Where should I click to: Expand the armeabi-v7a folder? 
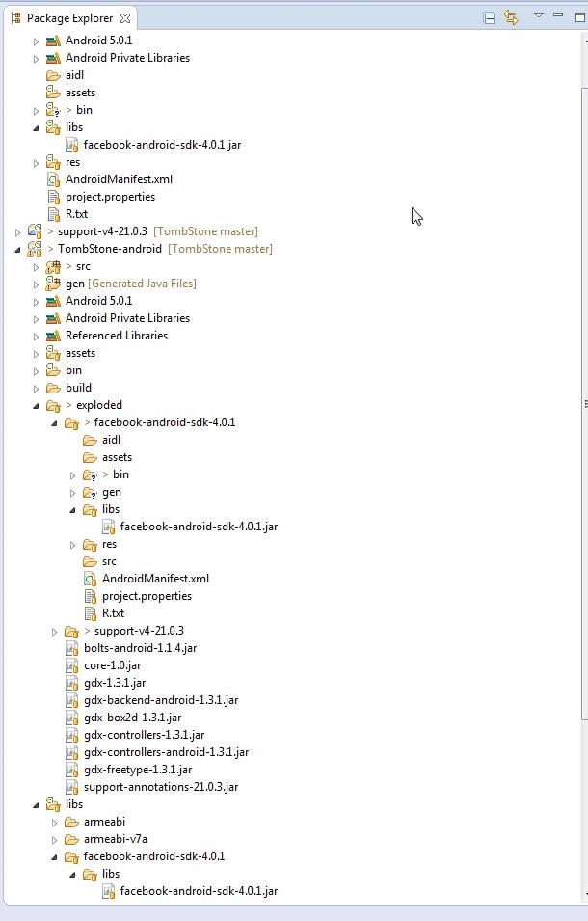(x=54, y=841)
